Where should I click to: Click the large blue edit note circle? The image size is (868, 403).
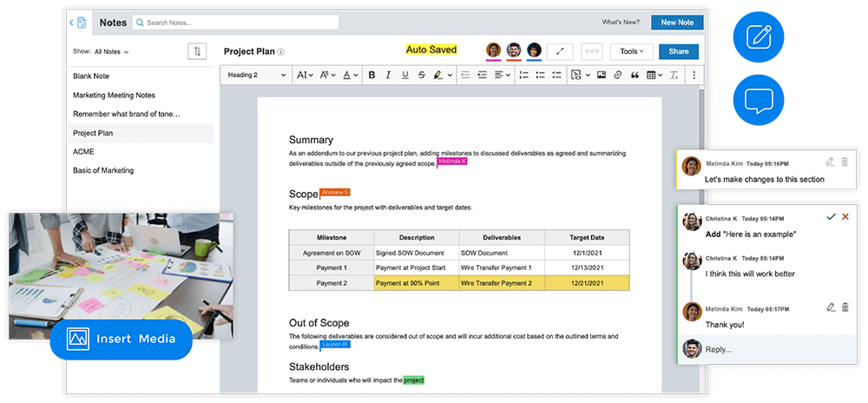(759, 37)
